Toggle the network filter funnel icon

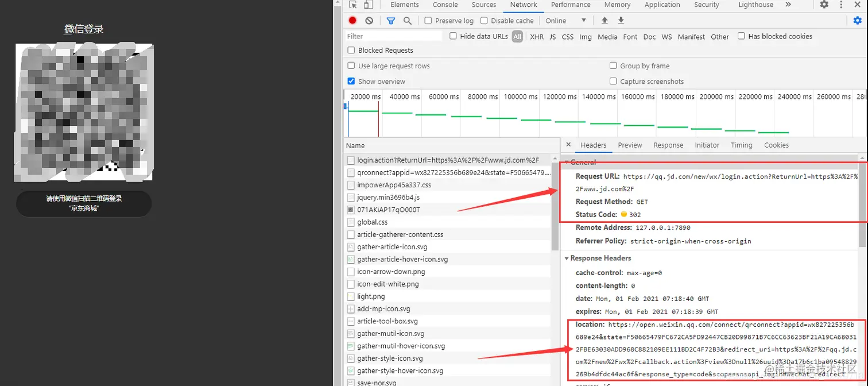tap(391, 21)
